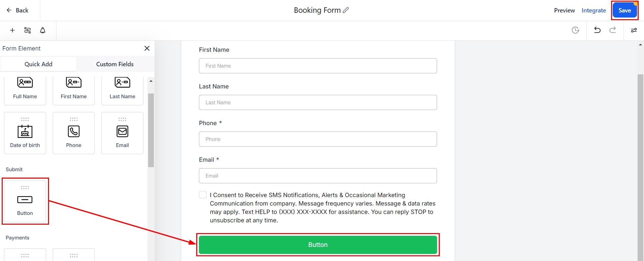Viewport: 644px width, 261px height.
Task: Click the undo arrow icon
Action: tap(597, 30)
